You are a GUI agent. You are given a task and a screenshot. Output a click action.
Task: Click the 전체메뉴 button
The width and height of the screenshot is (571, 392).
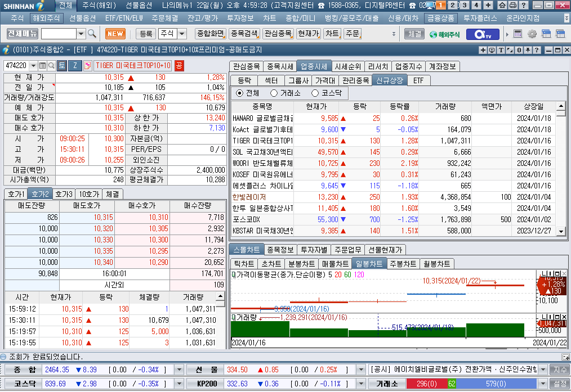(x=22, y=34)
